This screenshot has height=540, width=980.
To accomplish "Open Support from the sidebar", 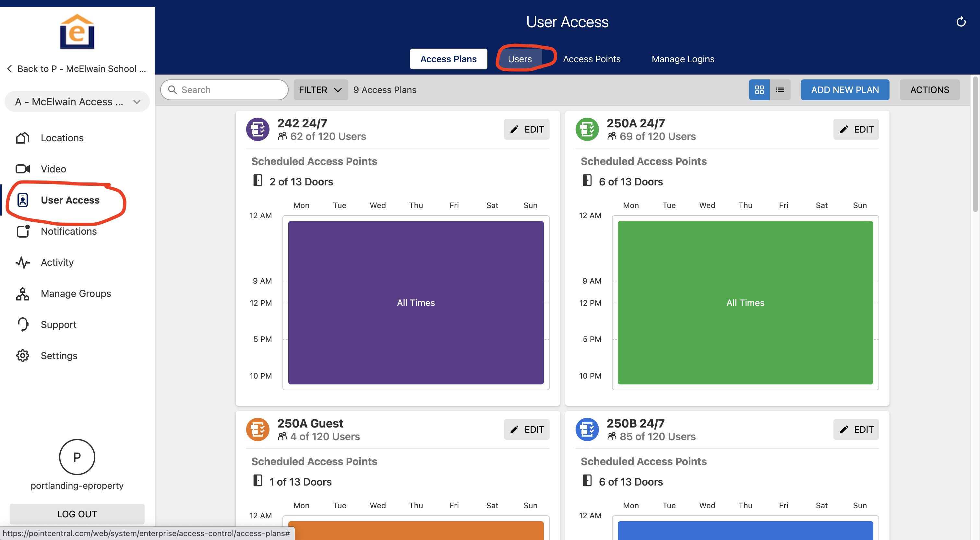I will (x=58, y=324).
